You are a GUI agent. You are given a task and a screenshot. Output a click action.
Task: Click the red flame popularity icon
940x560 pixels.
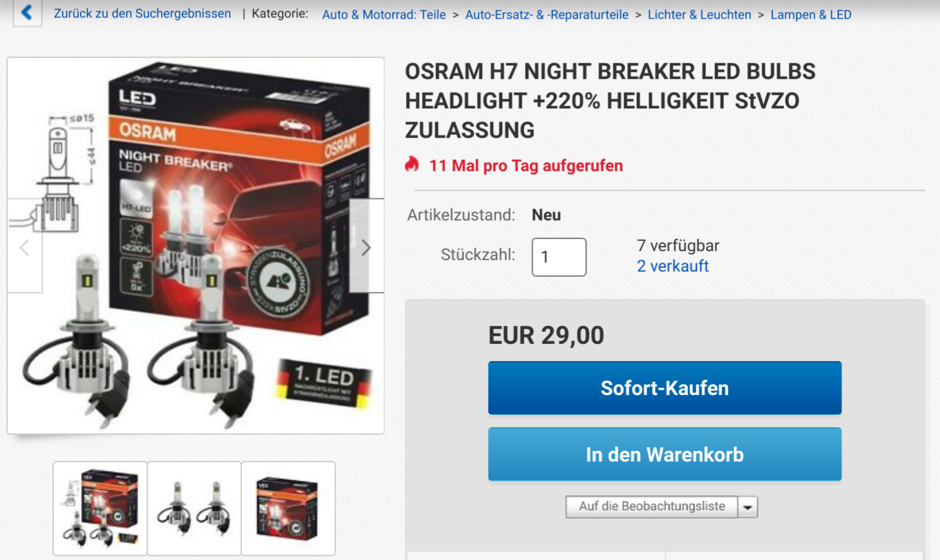point(412,164)
